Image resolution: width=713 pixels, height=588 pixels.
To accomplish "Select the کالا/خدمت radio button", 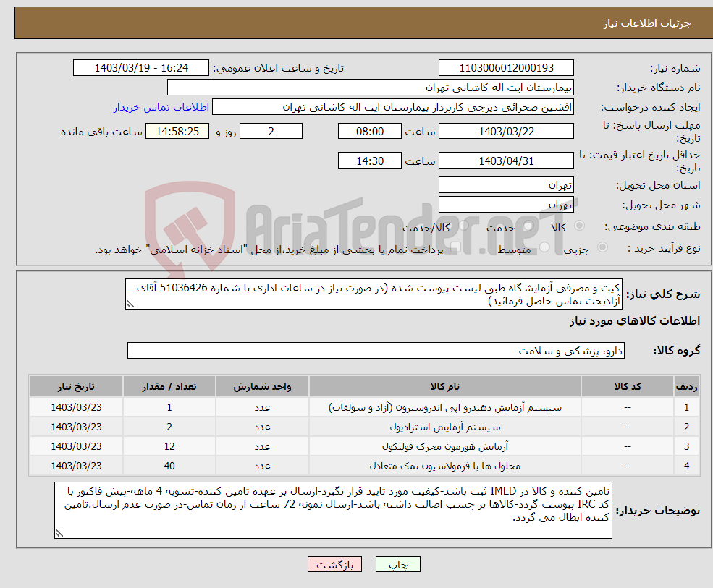I will pos(464,226).
